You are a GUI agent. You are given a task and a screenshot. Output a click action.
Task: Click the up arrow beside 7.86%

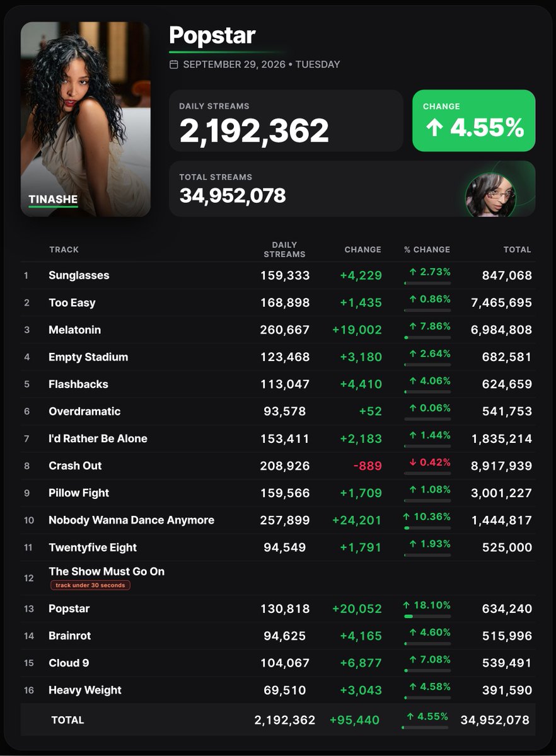click(x=413, y=326)
